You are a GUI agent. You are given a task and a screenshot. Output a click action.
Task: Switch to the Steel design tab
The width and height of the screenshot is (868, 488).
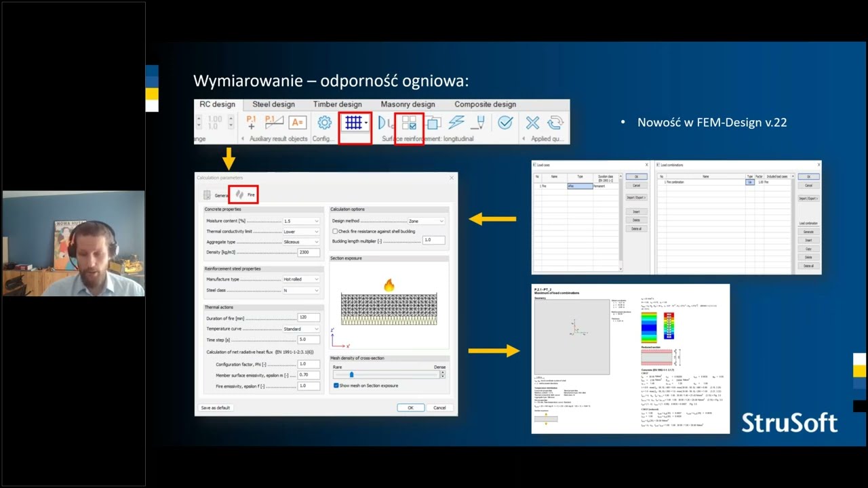click(x=273, y=104)
